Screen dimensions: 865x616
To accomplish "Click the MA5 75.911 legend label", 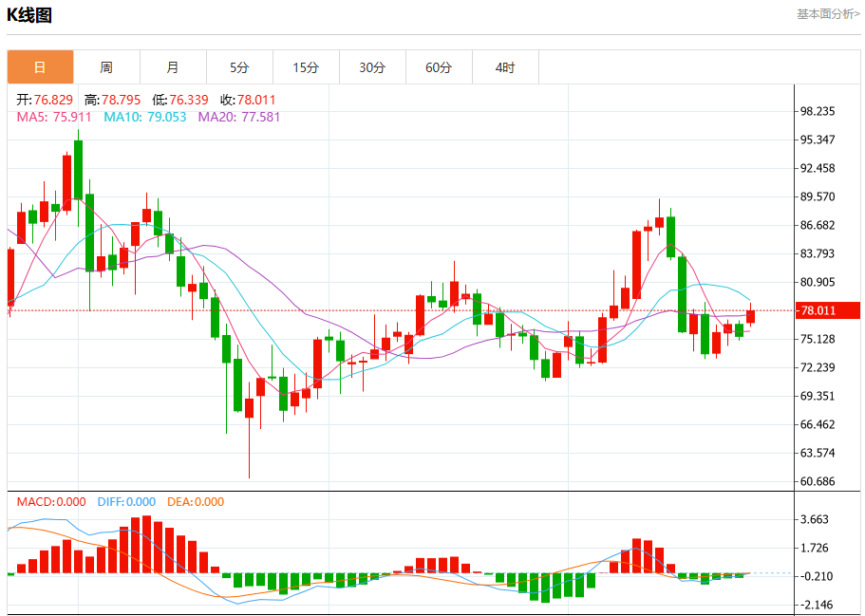I will tap(54, 117).
